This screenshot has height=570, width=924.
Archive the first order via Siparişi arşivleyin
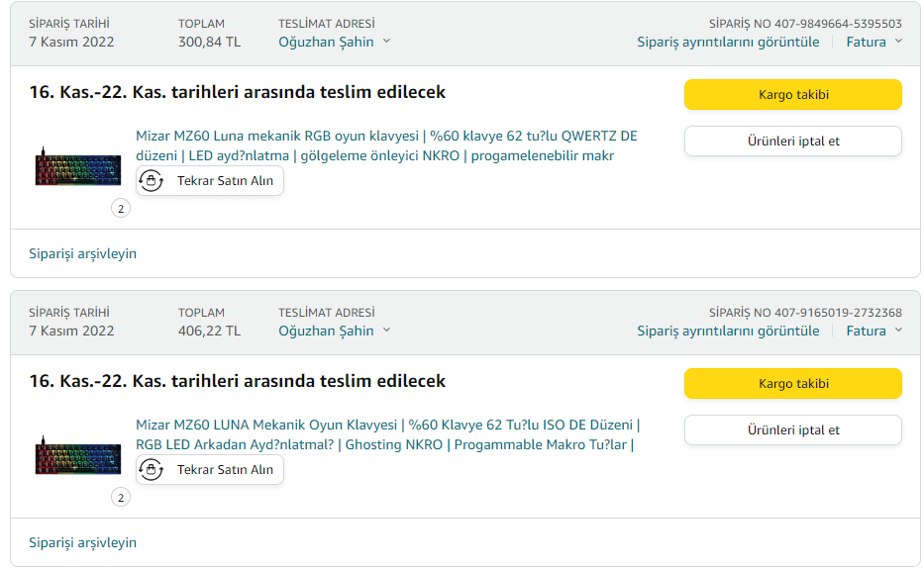(83, 253)
